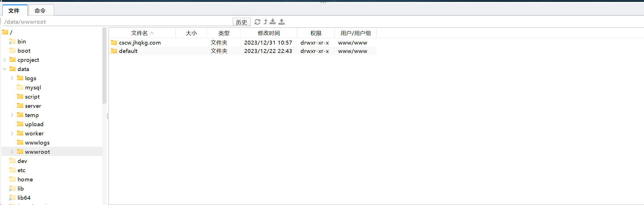Select the boot folder in tree
This screenshot has width=644, height=205.
pos(20,51)
